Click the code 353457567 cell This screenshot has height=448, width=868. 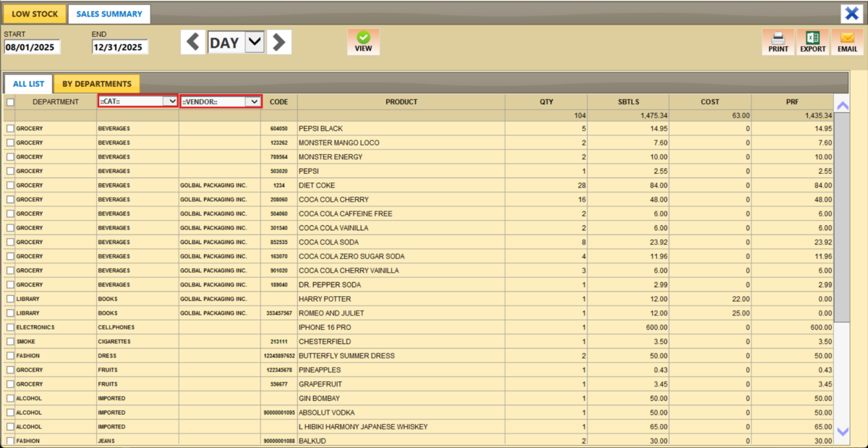point(279,313)
